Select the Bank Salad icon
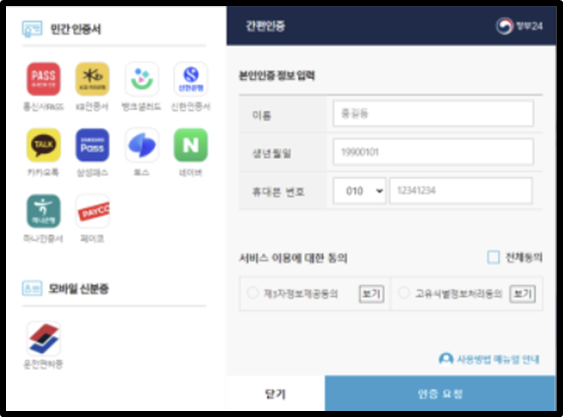 point(141,79)
